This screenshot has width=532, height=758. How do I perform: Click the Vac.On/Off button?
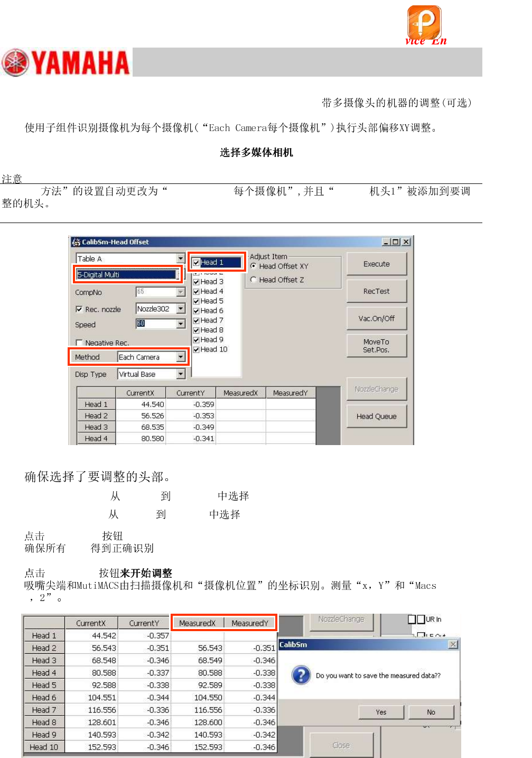click(377, 318)
